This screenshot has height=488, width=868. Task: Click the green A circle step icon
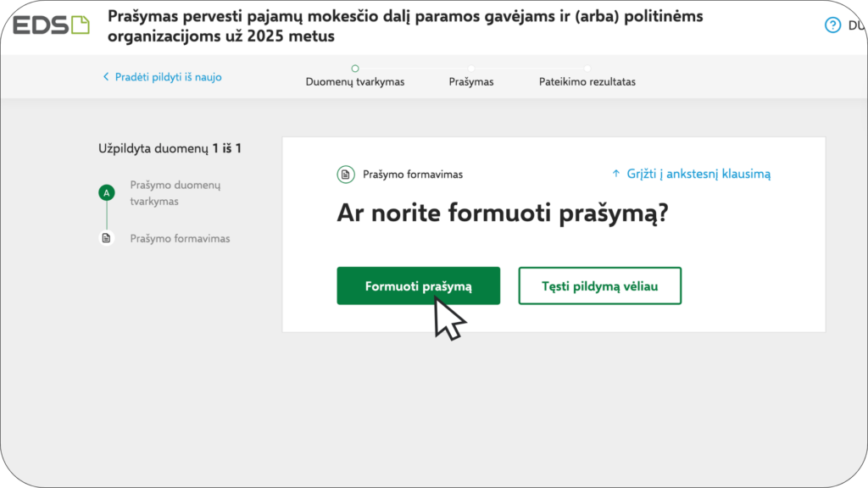[x=106, y=193]
